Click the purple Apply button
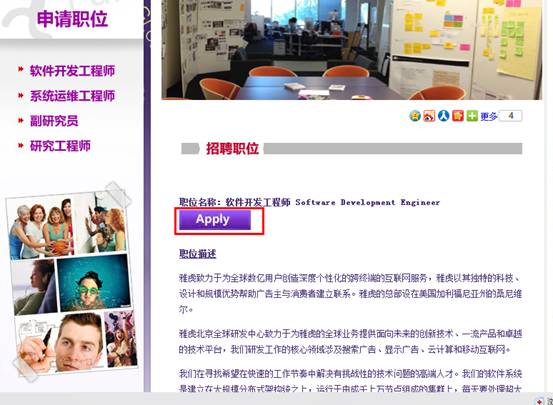 click(215, 220)
